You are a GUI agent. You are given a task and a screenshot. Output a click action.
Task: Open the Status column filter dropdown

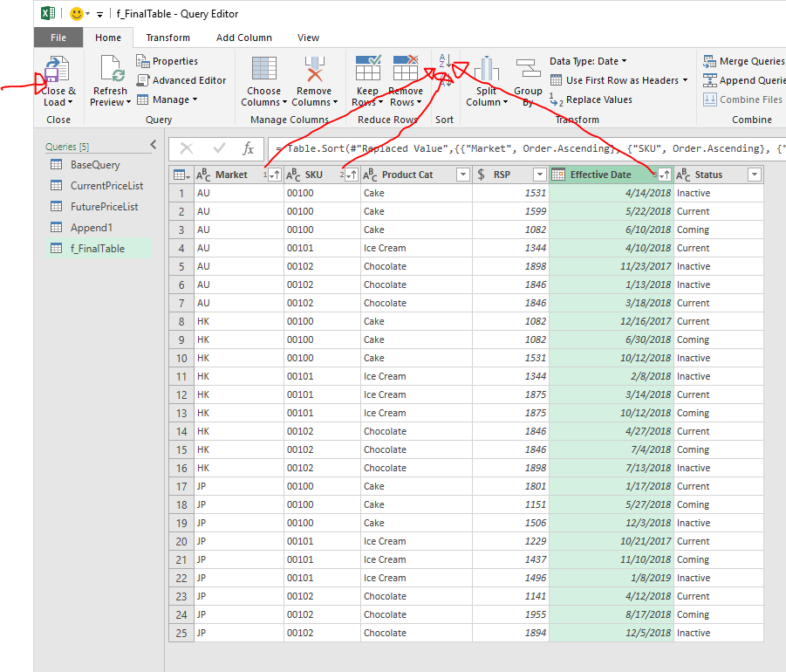coord(754,175)
